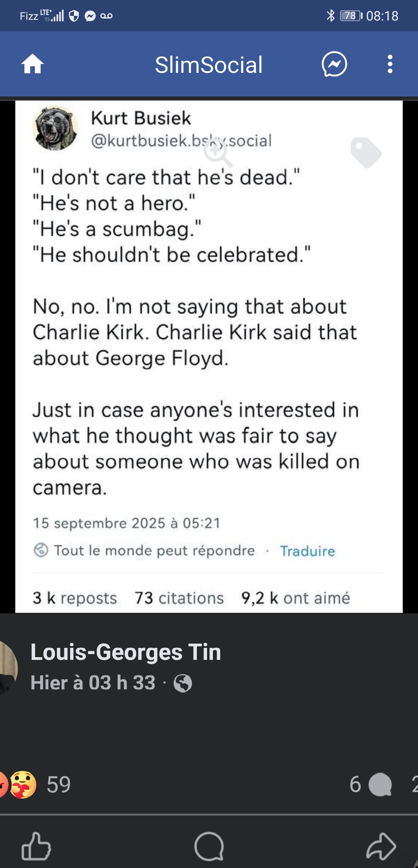
Task: Tap the SlimSocial app title
Action: point(209,65)
